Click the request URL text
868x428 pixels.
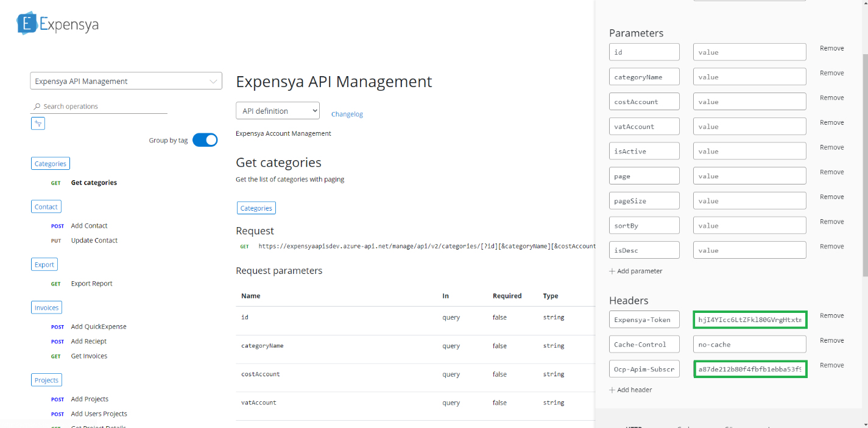[427, 247]
